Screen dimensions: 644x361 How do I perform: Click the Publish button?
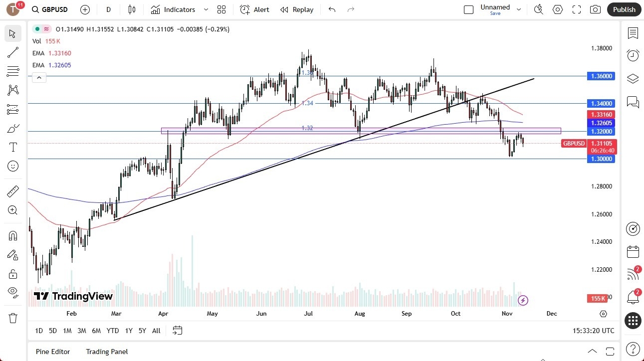click(624, 9)
